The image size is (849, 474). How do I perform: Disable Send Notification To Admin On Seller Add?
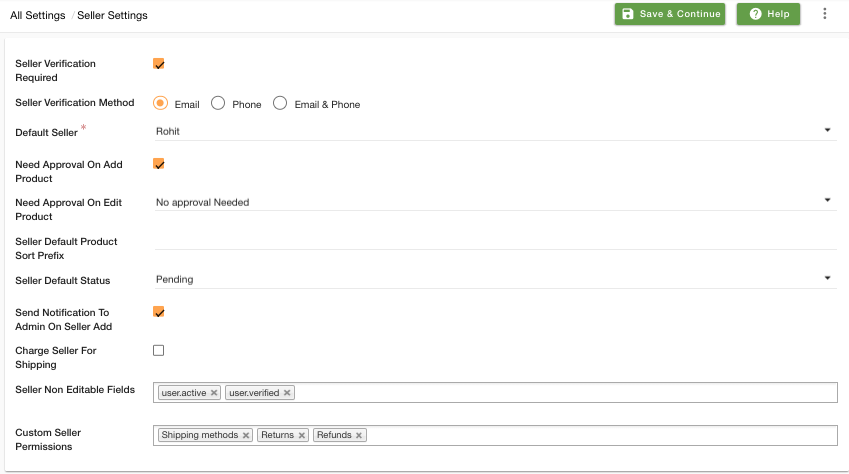pyautogui.click(x=159, y=312)
